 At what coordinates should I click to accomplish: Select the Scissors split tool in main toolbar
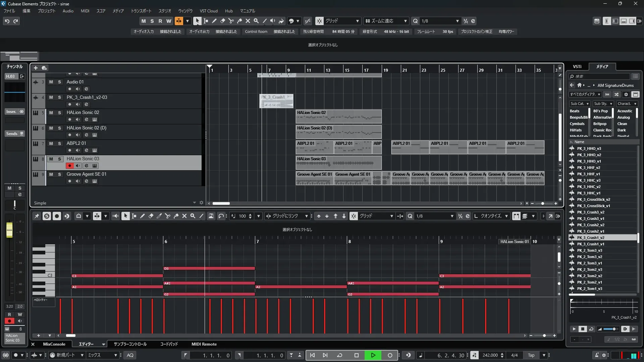coord(231,21)
